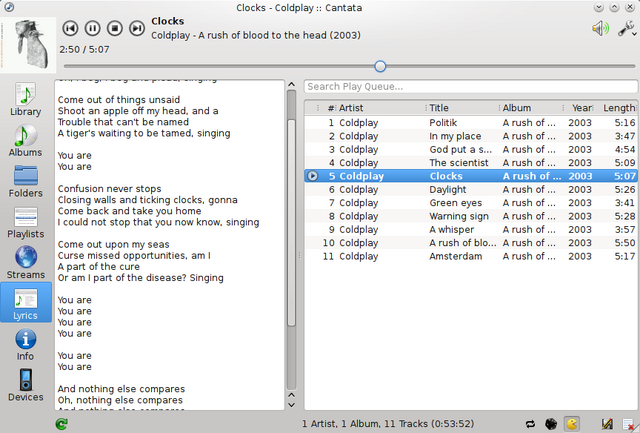Select the playing track Clocks
The image size is (640, 433).
(x=471, y=176)
